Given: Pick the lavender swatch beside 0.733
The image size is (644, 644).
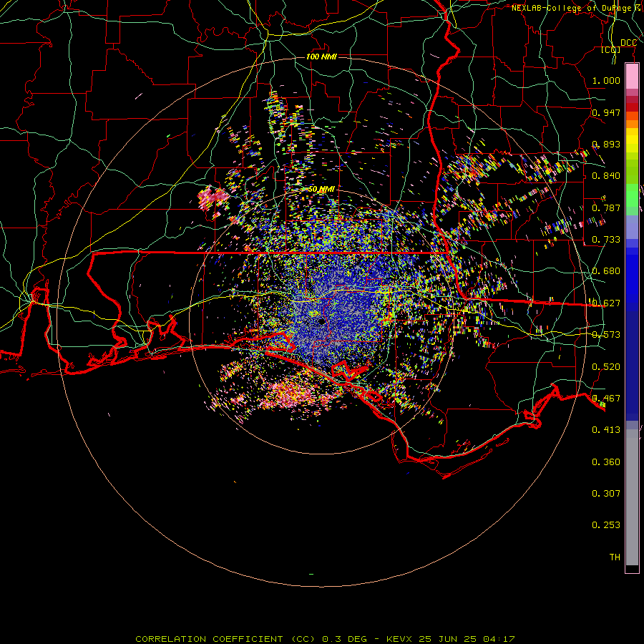Looking at the screenshot, I should 632,228.
